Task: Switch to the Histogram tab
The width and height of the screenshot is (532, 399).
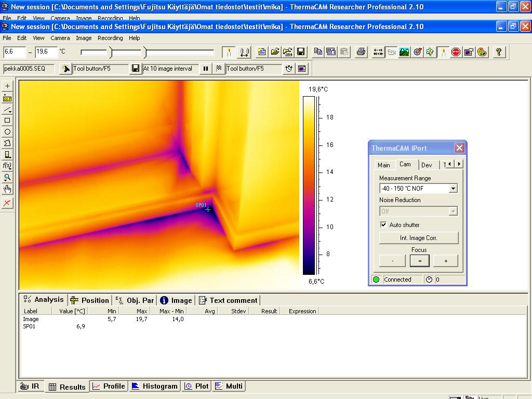Action: (155, 386)
